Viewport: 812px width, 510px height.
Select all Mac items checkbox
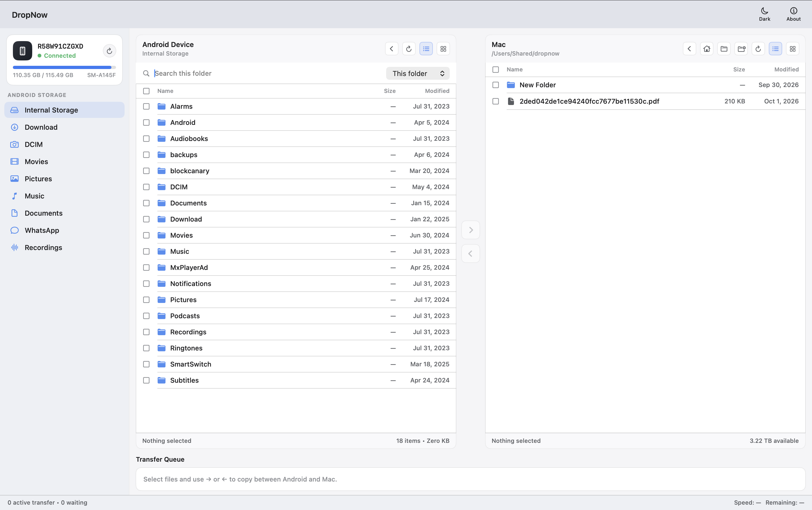495,70
